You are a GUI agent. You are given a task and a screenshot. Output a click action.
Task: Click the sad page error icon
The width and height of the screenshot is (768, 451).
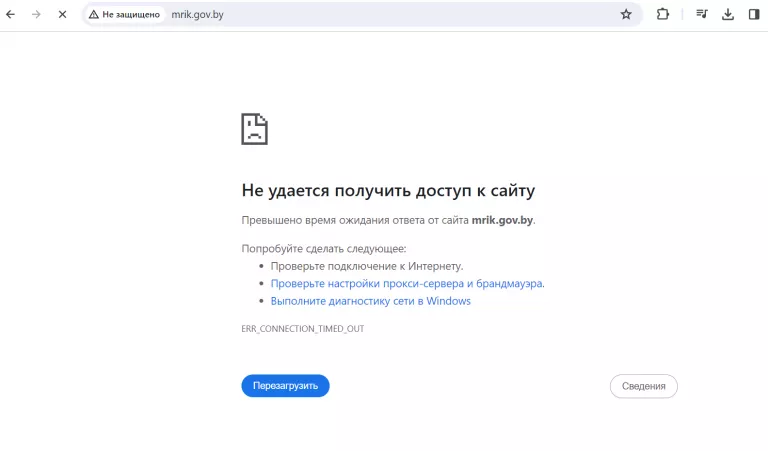click(x=254, y=129)
